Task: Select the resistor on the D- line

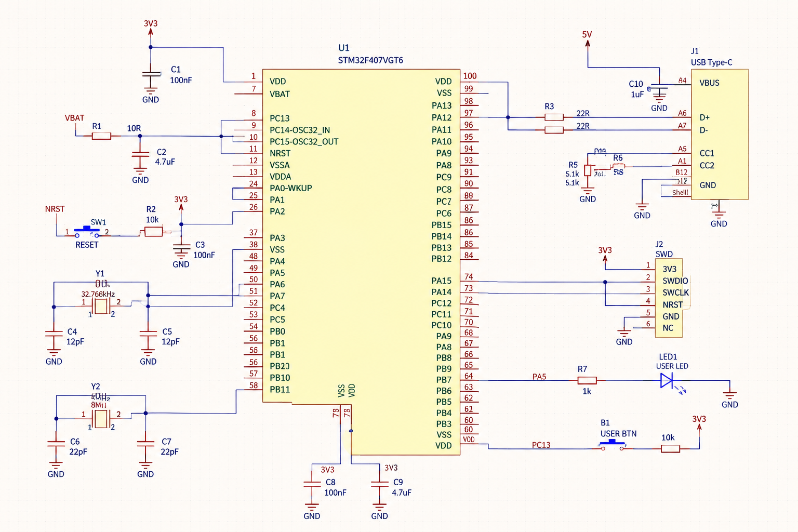Action: click(554, 130)
